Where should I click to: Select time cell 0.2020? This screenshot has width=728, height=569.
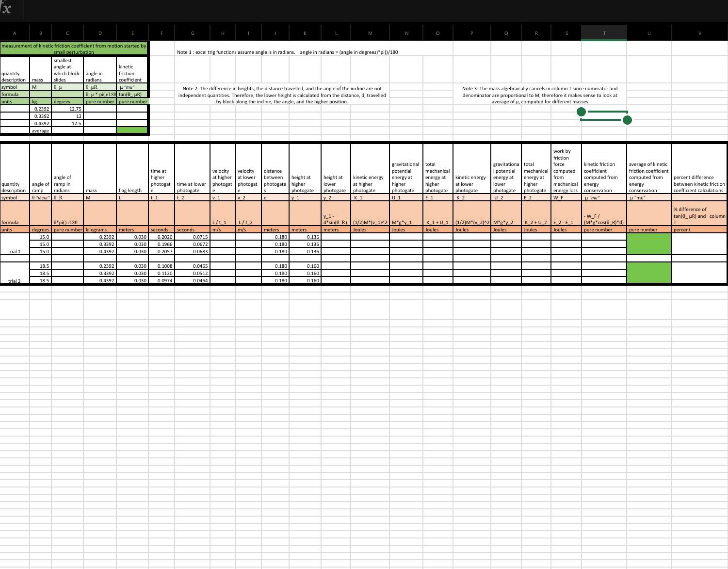point(162,237)
